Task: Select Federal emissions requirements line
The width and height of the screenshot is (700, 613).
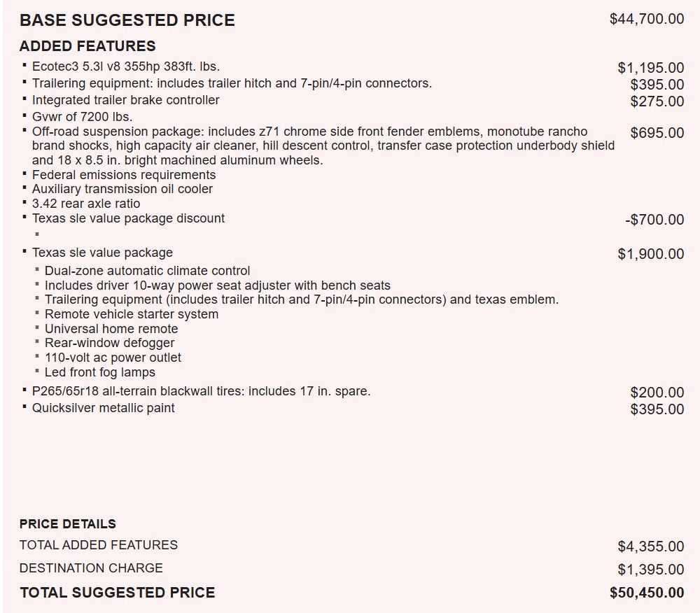Action: [124, 175]
